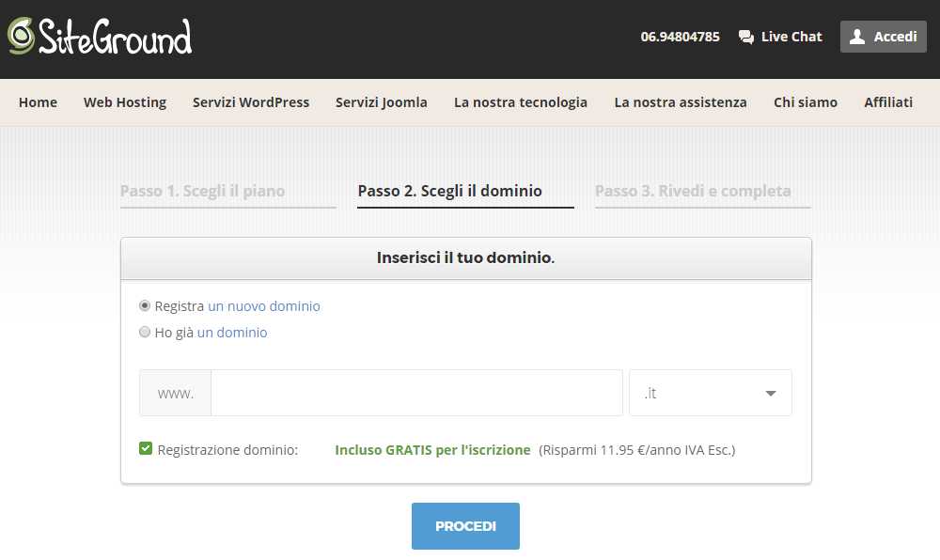Navigate to La nostra assistenza
Screen dimensions: 940x560
(681, 102)
